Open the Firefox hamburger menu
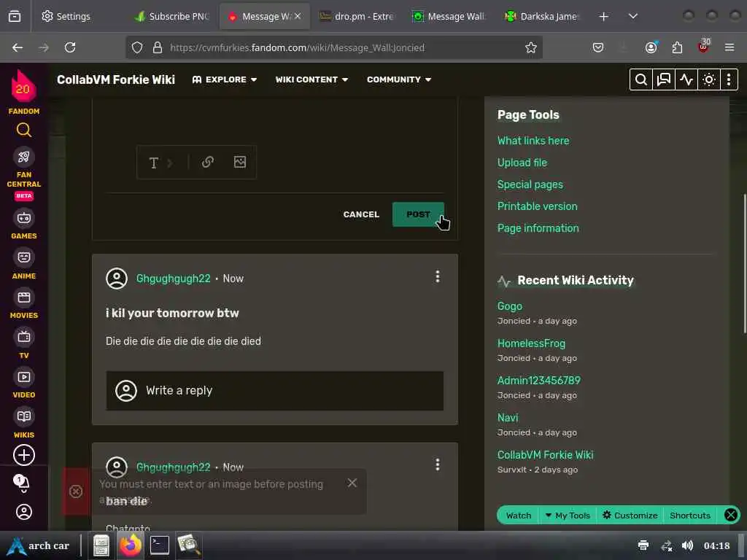Screen dimensions: 747x560 (x=729, y=47)
